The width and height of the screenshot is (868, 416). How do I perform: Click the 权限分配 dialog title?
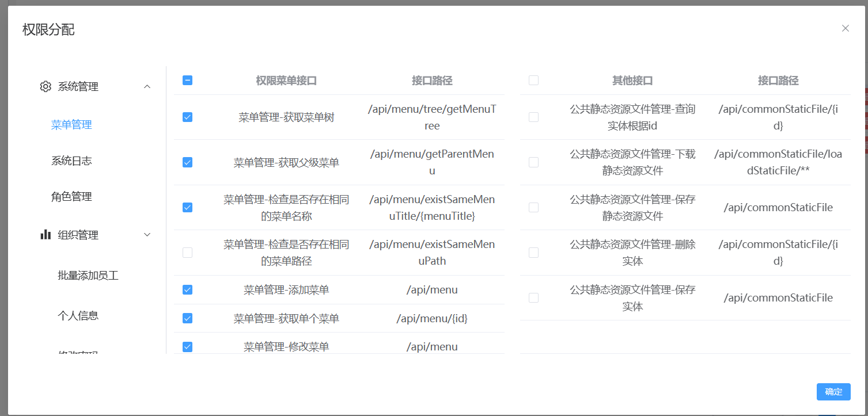48,29
